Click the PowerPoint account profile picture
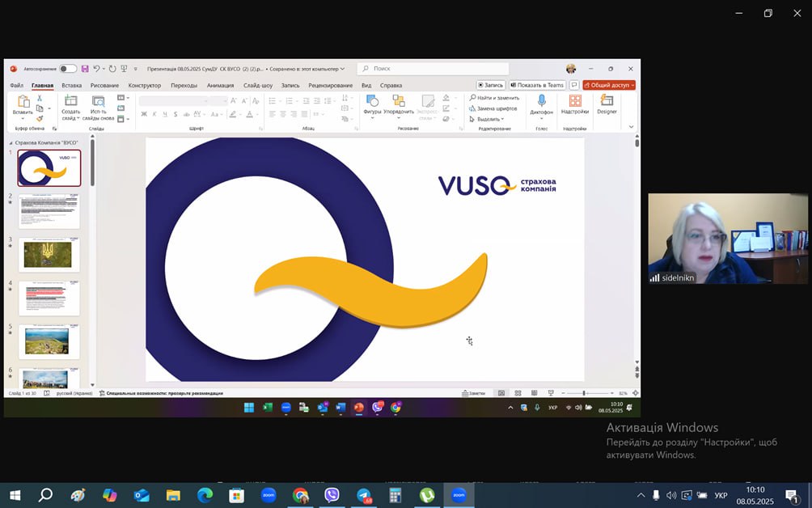Image resolution: width=812 pixels, height=508 pixels. [x=571, y=69]
